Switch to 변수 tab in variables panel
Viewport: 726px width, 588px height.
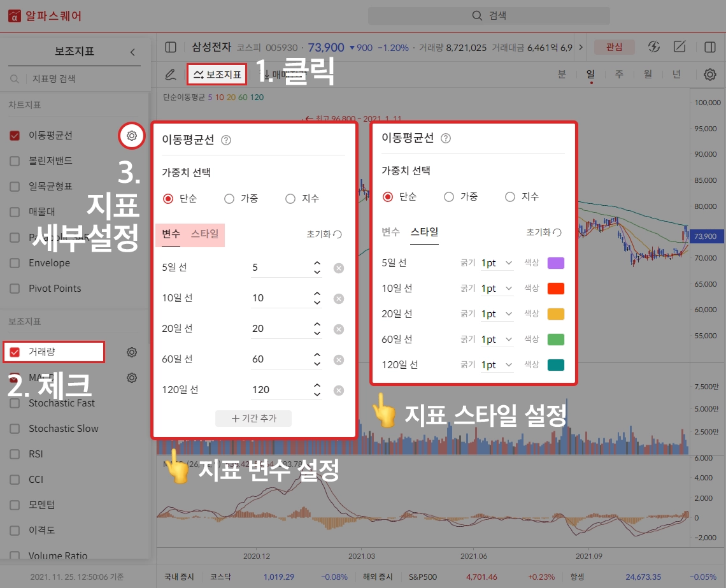coord(171,234)
